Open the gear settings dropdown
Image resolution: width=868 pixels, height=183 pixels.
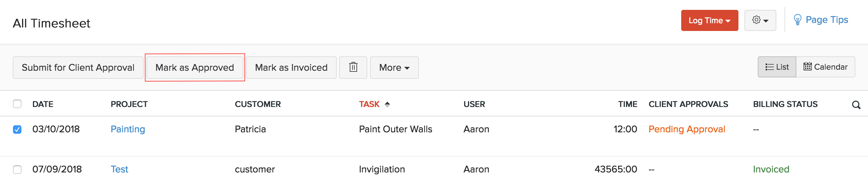coord(760,20)
